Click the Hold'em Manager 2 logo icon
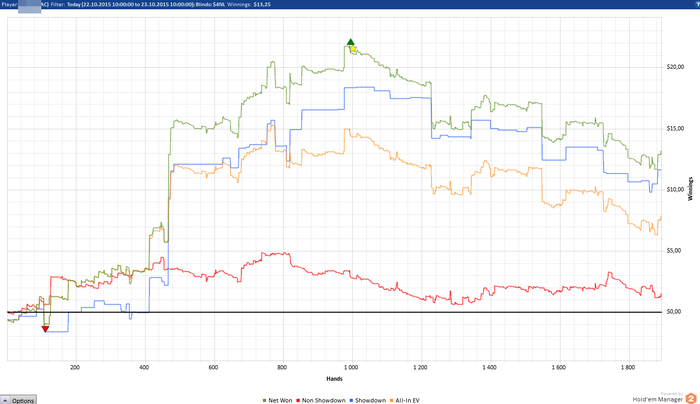 [x=691, y=399]
